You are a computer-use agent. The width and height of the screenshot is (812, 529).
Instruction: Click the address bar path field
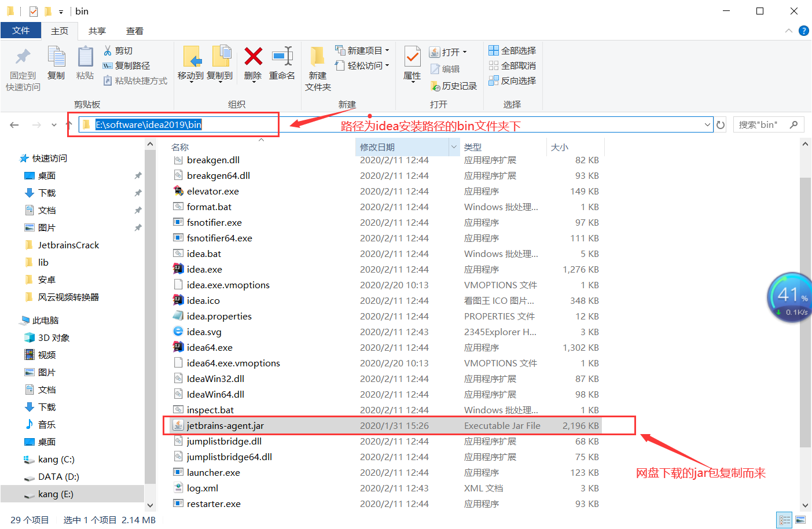point(395,124)
